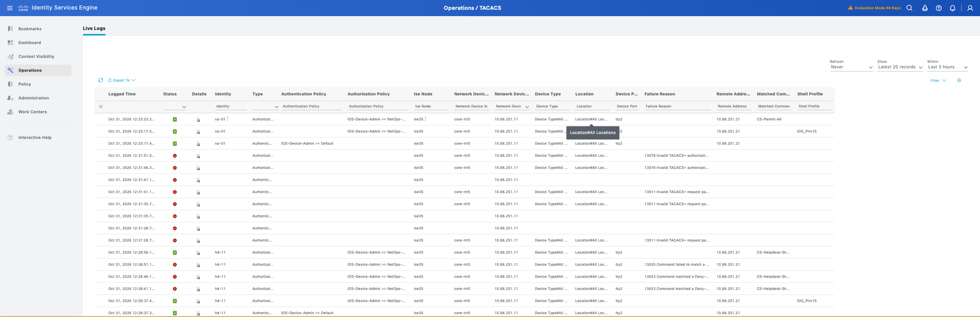Click the Shell Profile filter field
Screen dimensions: 980x317
point(815,106)
